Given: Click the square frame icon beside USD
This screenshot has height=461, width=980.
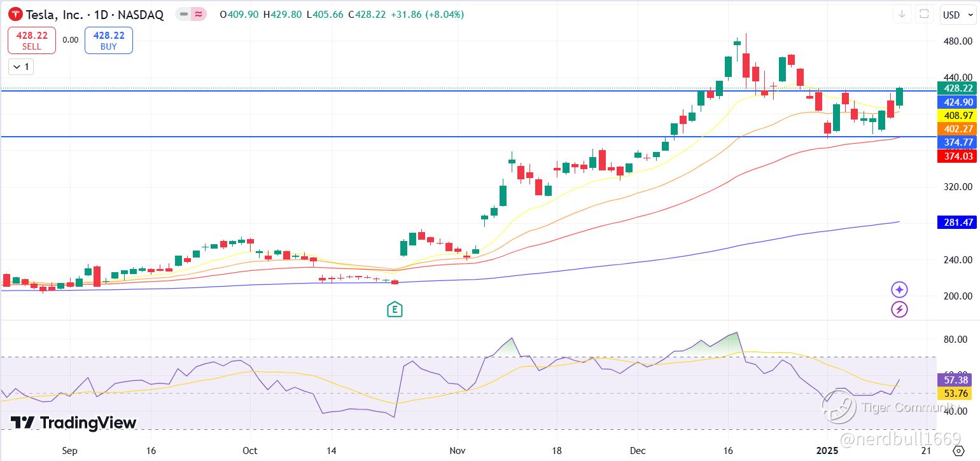Looking at the screenshot, I should point(924,14).
